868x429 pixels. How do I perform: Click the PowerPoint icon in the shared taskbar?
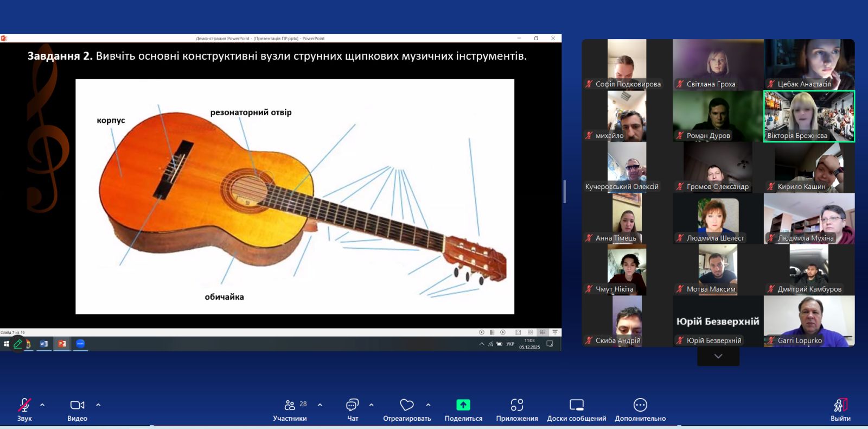pos(62,344)
